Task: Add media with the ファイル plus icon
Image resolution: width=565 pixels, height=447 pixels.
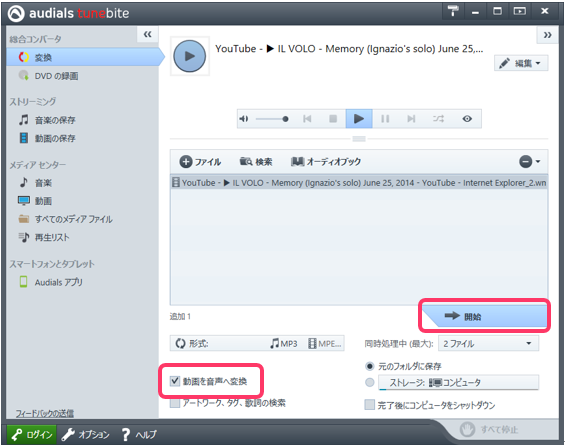Action: point(186,162)
